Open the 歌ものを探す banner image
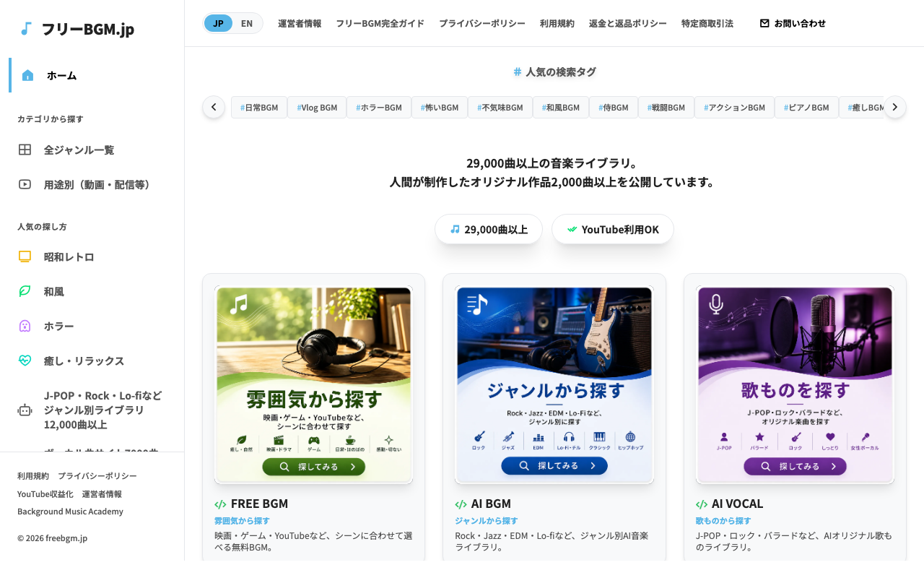This screenshot has width=924, height=578. pyautogui.click(x=795, y=385)
